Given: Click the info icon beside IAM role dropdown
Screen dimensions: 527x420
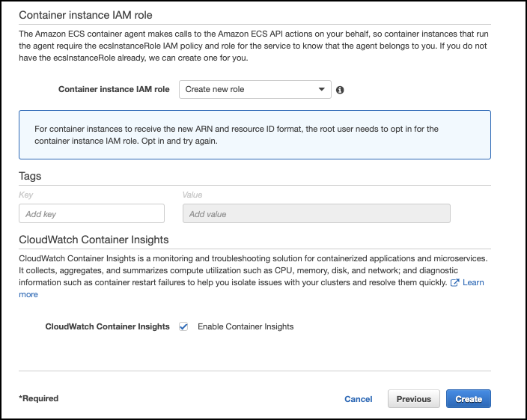Looking at the screenshot, I should (x=340, y=90).
